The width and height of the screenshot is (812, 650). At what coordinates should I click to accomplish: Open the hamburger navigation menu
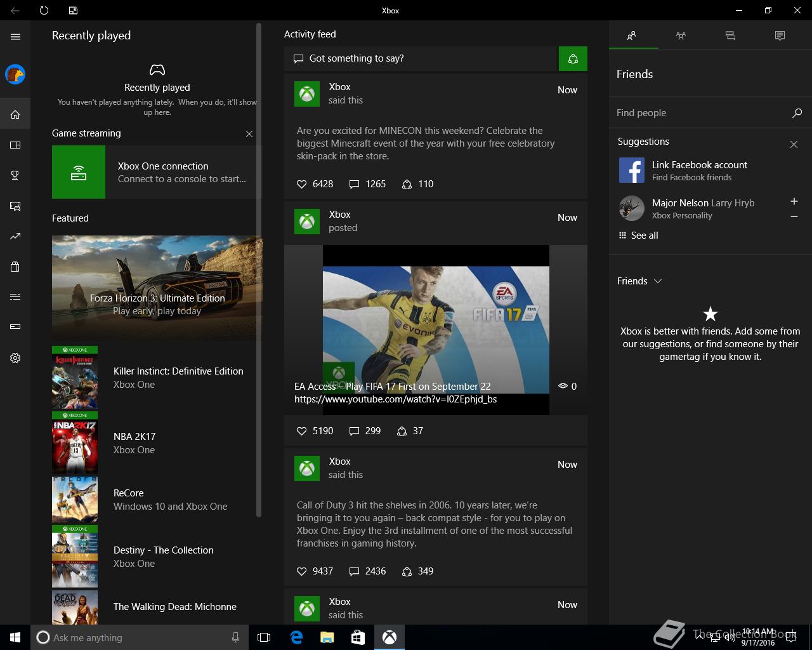coord(15,37)
